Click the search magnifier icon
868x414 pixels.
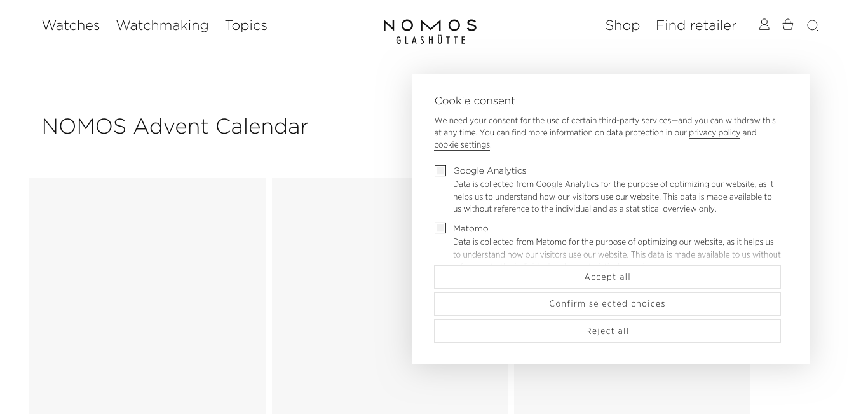[x=813, y=25]
